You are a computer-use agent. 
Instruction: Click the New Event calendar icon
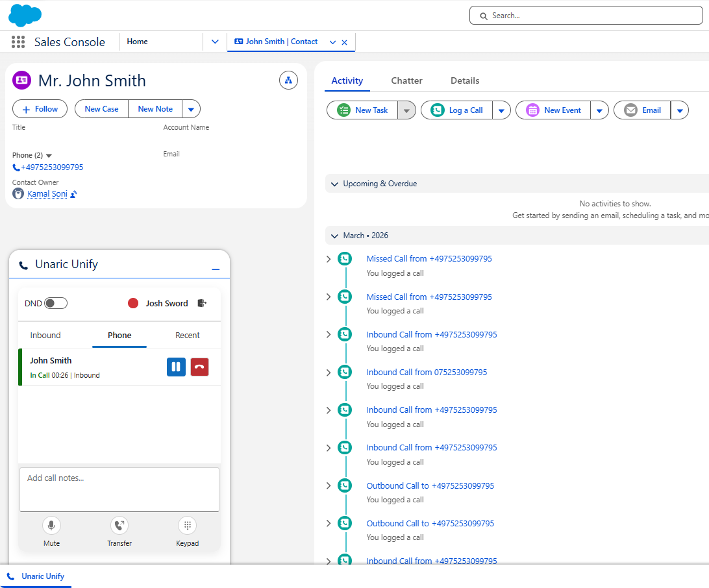click(x=532, y=110)
